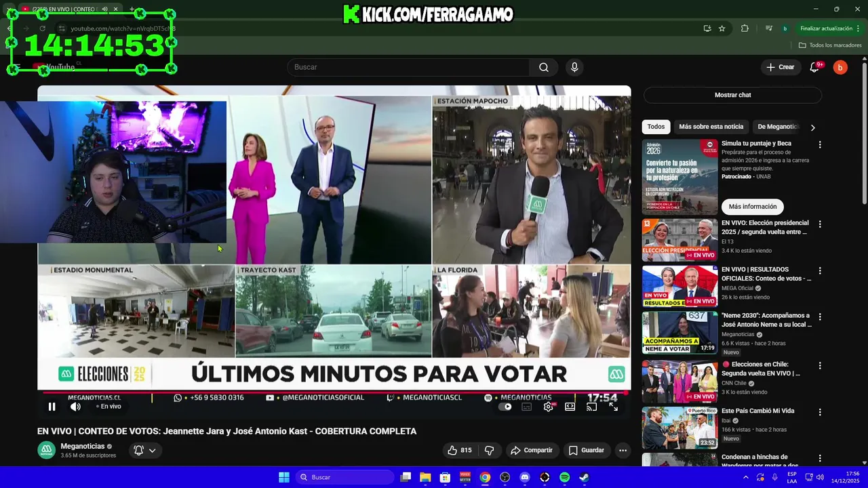The width and height of the screenshot is (868, 488).
Task: Mute the video with the volume icon
Action: pyautogui.click(x=75, y=407)
